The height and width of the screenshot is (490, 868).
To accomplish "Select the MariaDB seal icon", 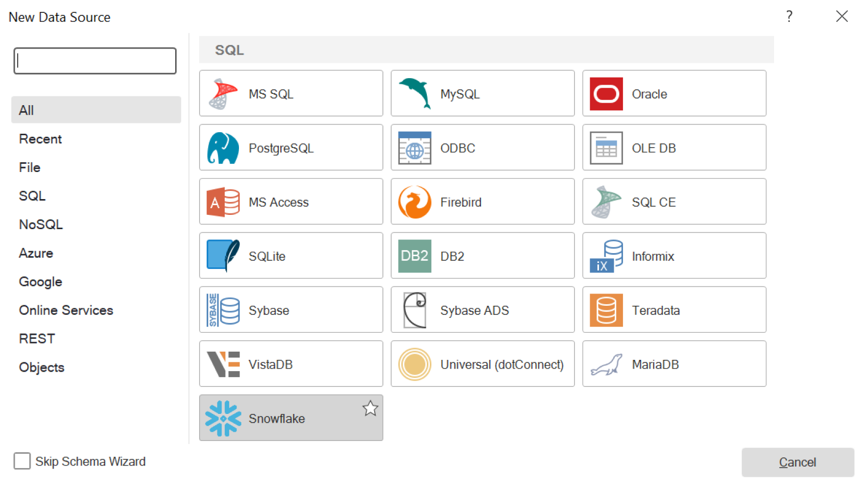I will [606, 364].
